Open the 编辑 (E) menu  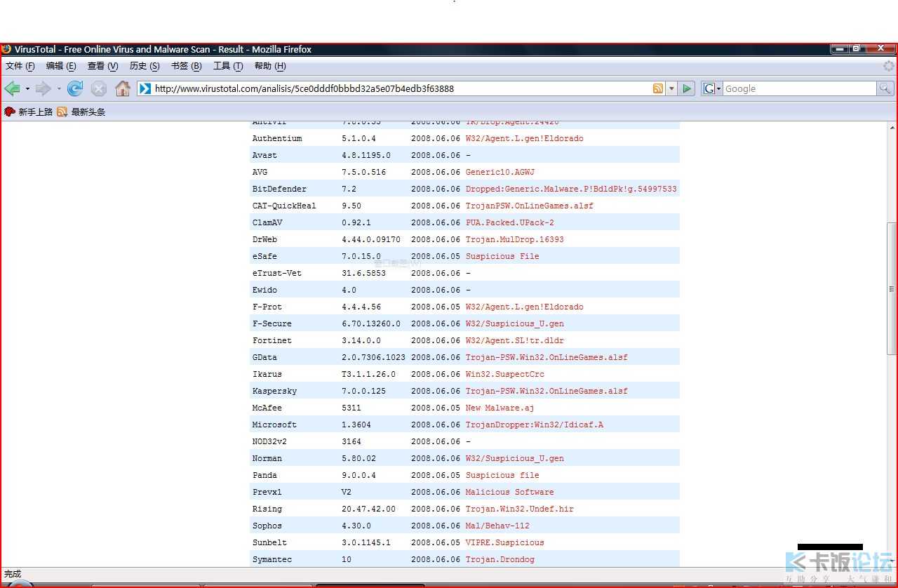point(61,66)
